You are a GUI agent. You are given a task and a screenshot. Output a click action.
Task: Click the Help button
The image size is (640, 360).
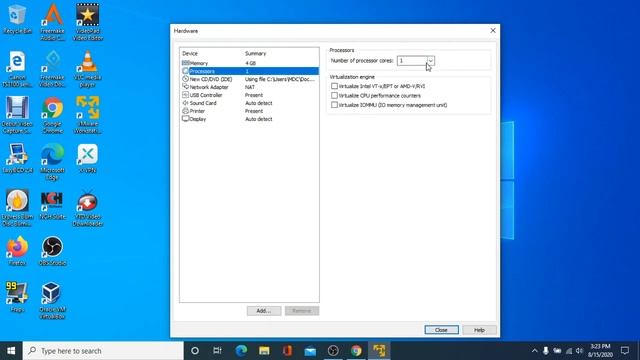(479, 330)
